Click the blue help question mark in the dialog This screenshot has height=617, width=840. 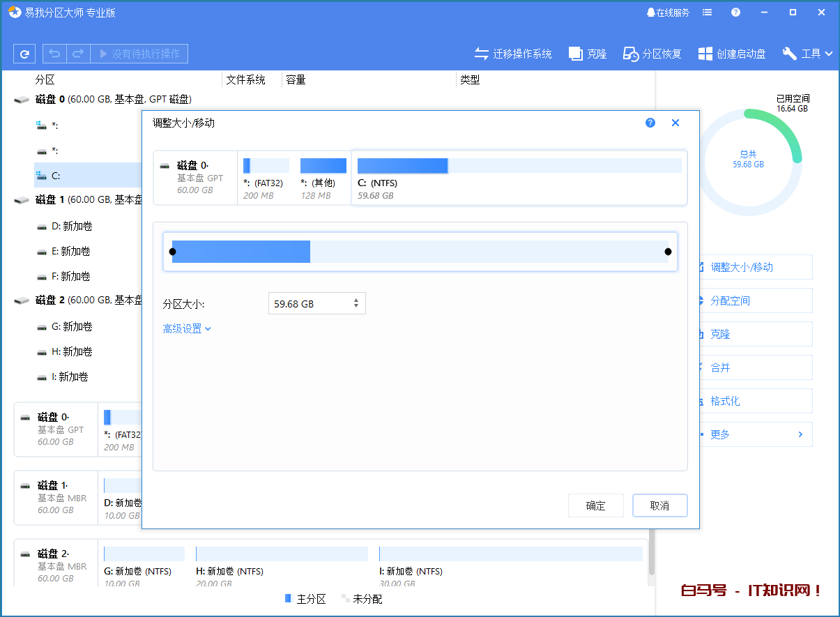650,123
